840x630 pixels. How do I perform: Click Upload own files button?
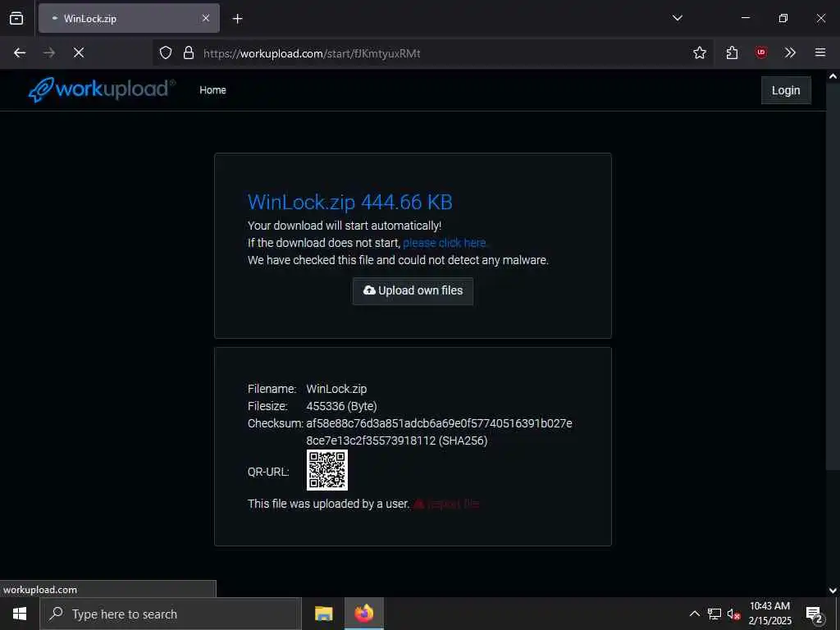click(x=413, y=291)
